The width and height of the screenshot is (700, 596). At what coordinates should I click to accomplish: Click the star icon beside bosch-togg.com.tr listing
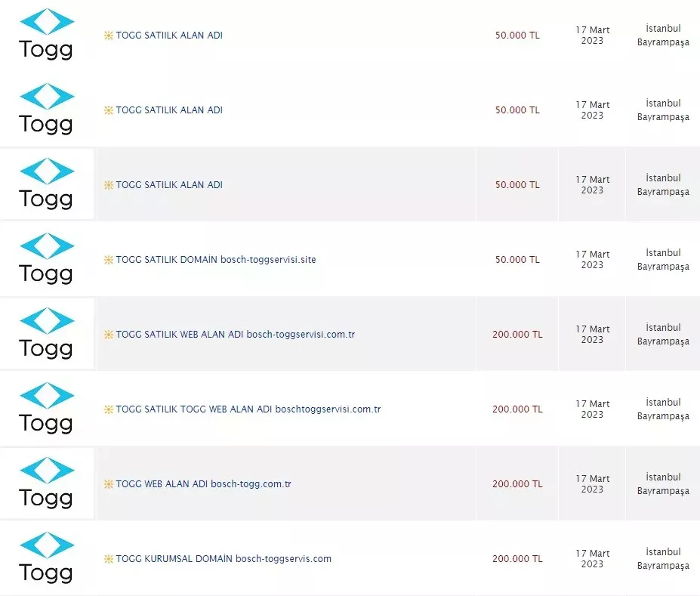pos(109,484)
